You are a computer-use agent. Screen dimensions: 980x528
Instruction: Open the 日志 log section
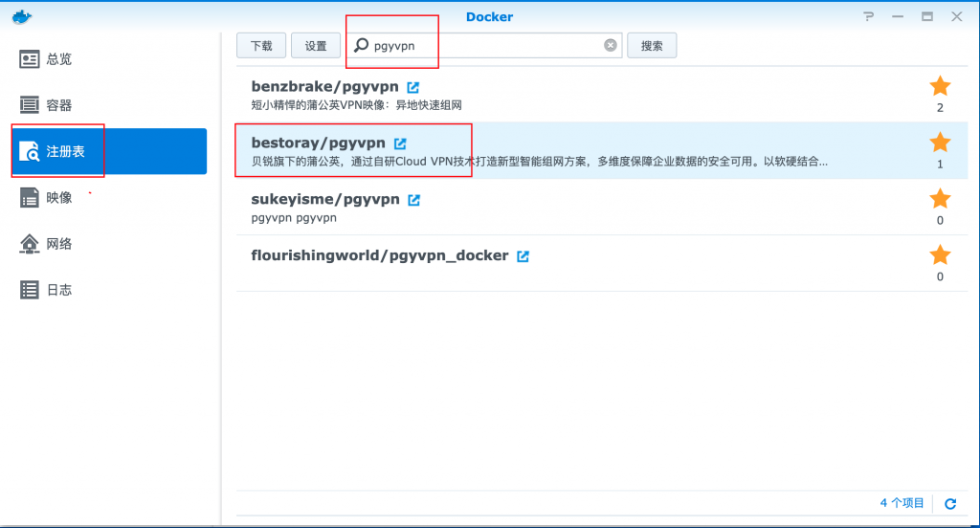click(x=109, y=290)
